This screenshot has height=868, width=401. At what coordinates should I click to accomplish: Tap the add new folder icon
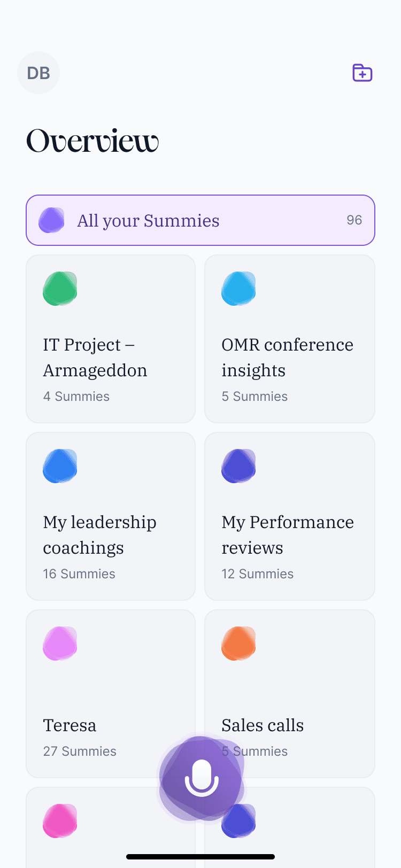362,73
